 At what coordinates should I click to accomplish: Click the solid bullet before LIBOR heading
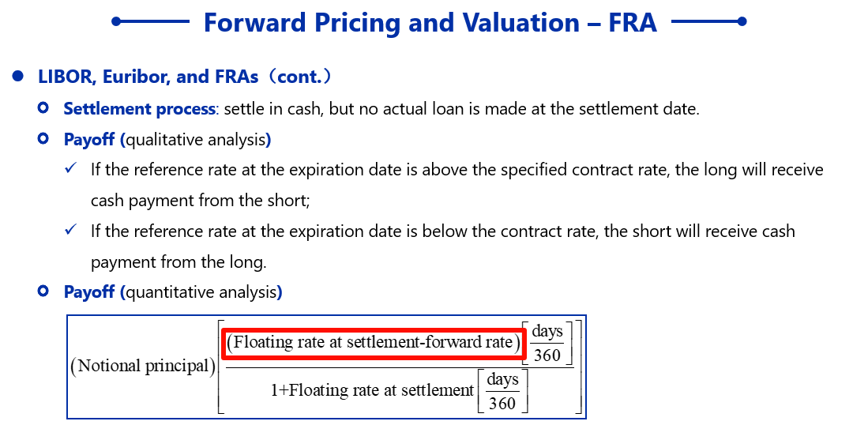[17, 76]
